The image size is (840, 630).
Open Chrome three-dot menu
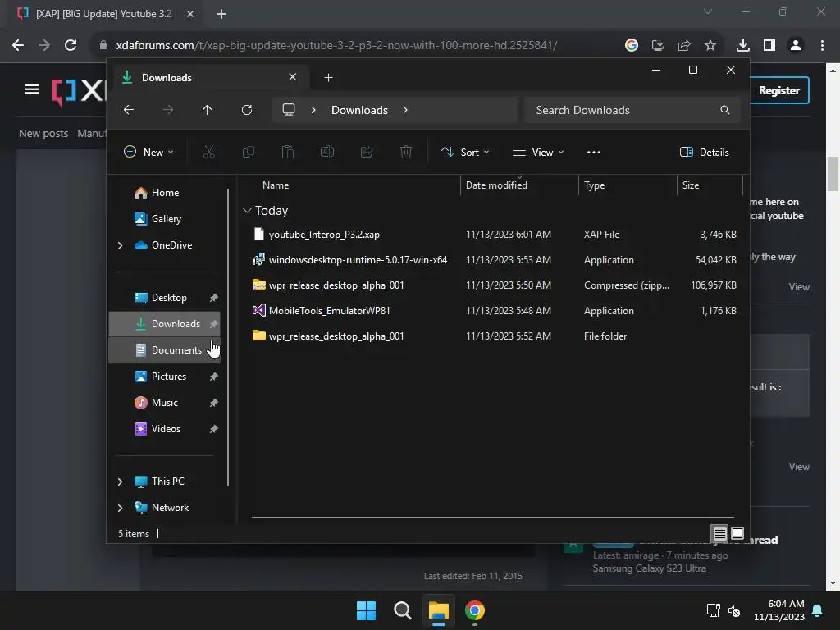pyautogui.click(x=822, y=46)
